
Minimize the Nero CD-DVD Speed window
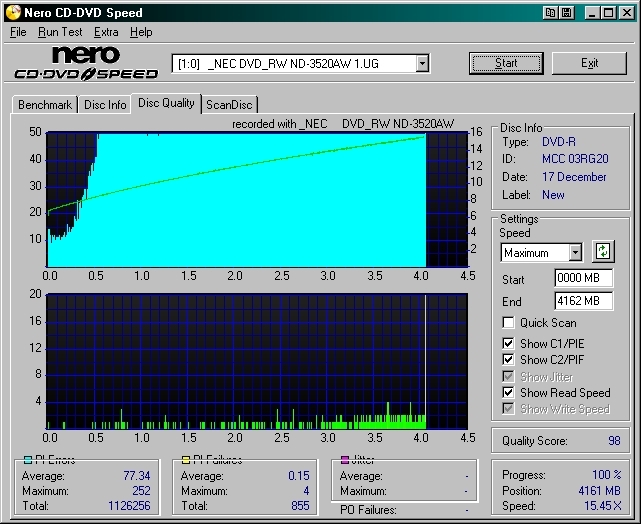click(592, 13)
